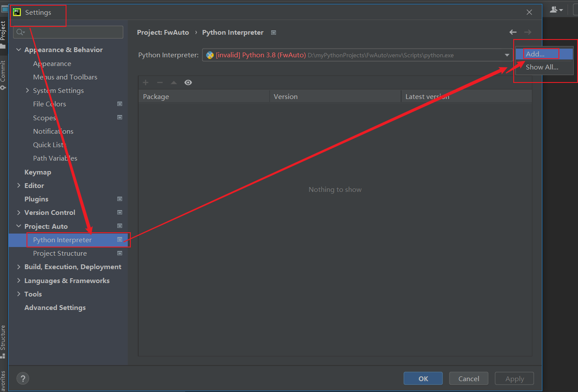
Task: Expand the Version Control section
Action: [18, 212]
